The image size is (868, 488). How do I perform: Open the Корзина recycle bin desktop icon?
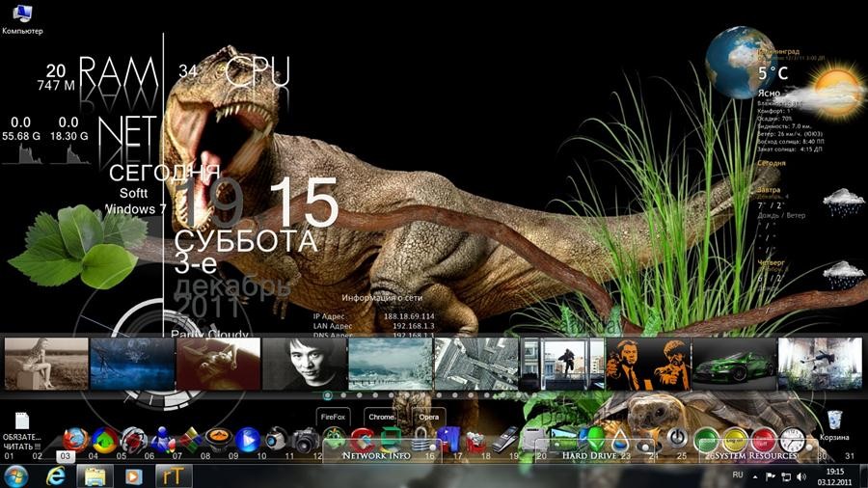(x=834, y=425)
